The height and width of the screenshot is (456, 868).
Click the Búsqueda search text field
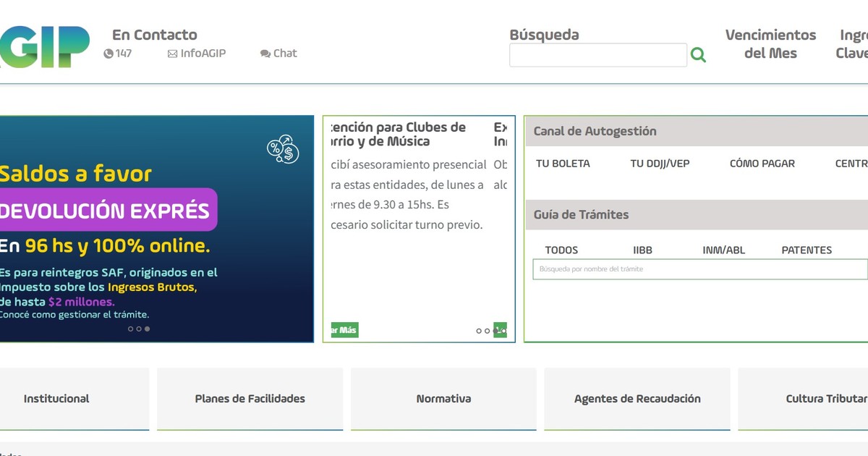point(597,55)
